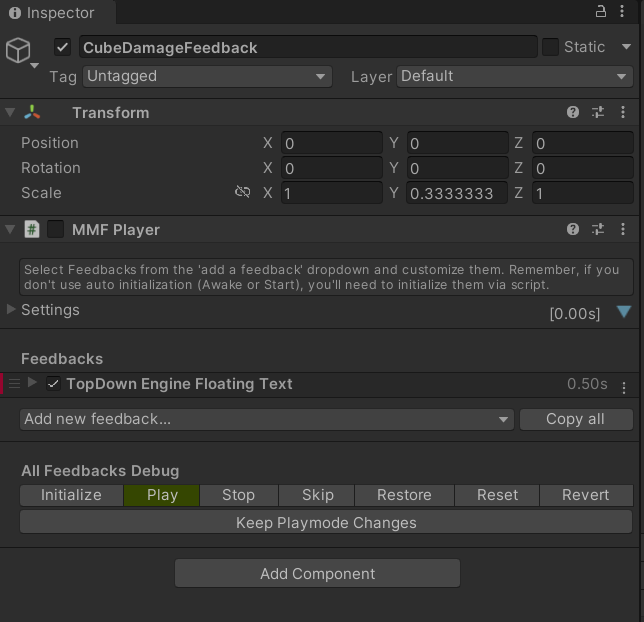This screenshot has height=622, width=644.
Task: Click the Stop debug button
Action: coord(239,495)
